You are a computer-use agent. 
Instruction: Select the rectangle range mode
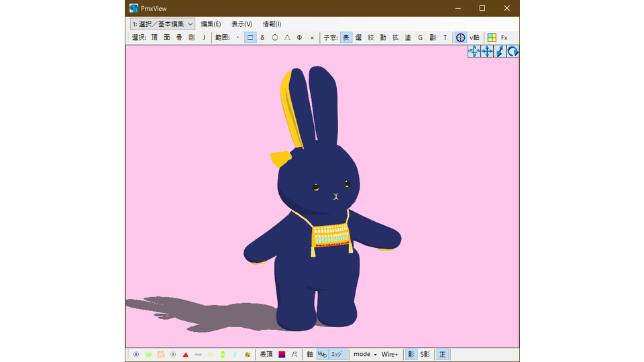coord(250,38)
